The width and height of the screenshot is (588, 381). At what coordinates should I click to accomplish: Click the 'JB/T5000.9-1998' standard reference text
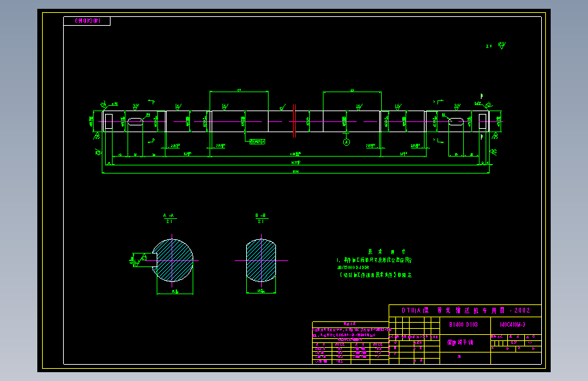pyautogui.click(x=353, y=267)
